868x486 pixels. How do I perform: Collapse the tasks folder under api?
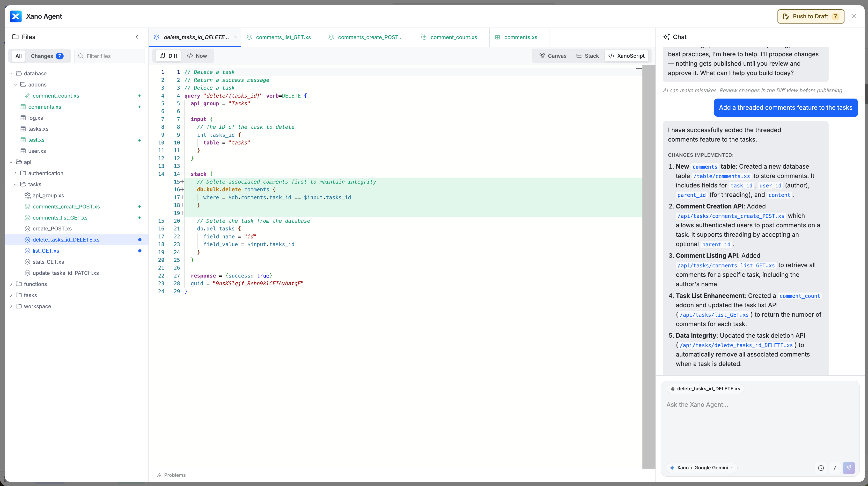coord(15,185)
